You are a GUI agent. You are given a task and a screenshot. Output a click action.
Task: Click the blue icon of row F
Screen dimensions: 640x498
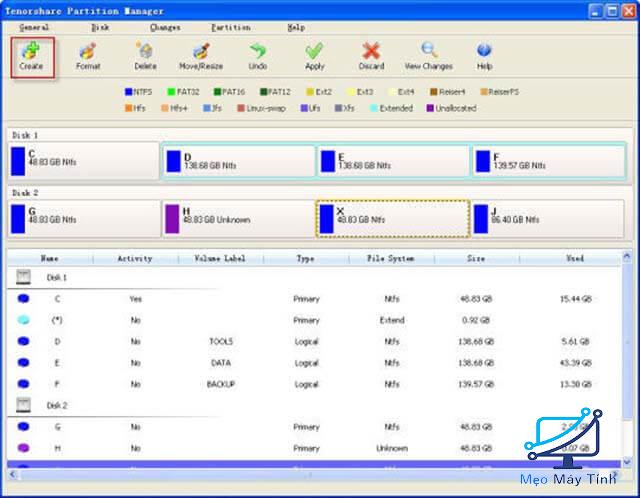click(23, 384)
